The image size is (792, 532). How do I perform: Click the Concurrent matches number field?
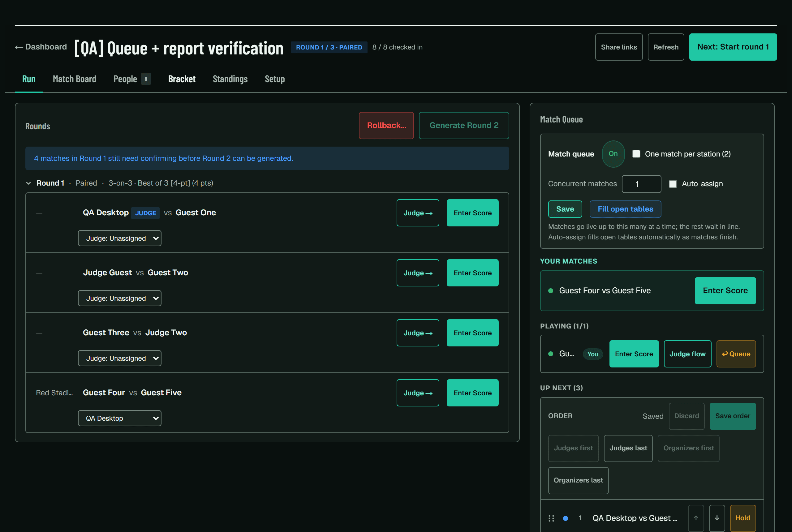[x=641, y=184]
